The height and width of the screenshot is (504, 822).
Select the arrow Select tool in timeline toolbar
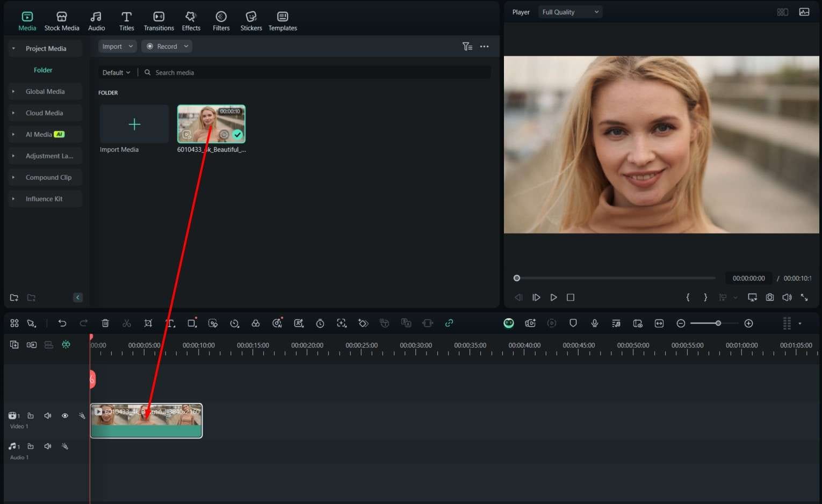click(x=32, y=323)
